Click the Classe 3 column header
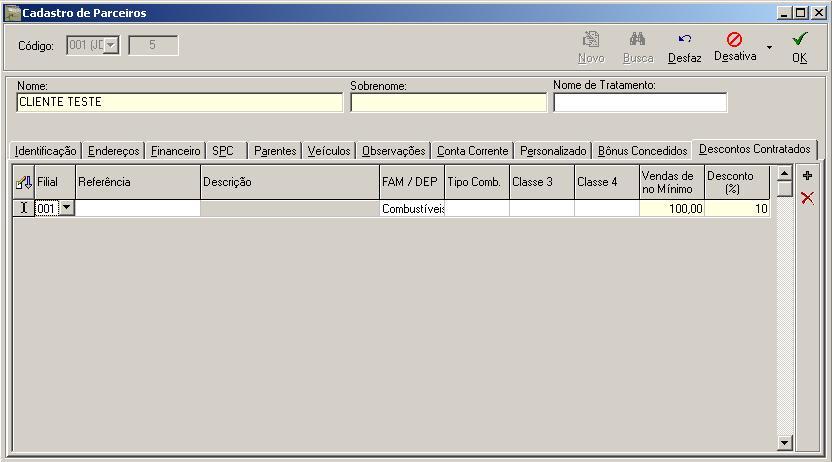This screenshot has height=462, width=832. [542, 182]
